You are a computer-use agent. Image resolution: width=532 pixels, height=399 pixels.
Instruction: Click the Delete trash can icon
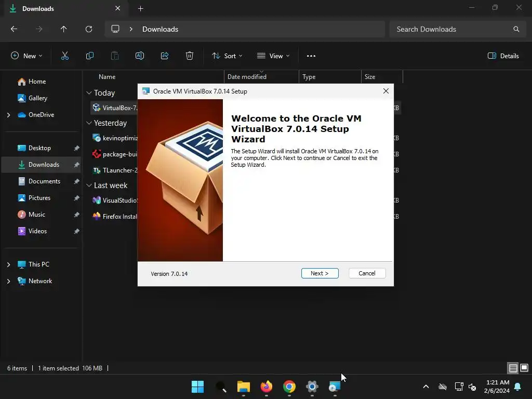click(190, 56)
